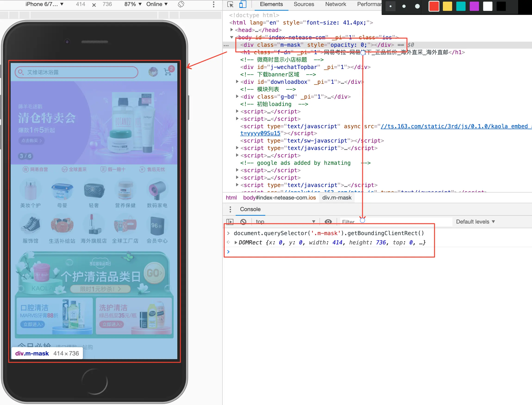Click the html breadcrumb
Image resolution: width=532 pixels, height=405 pixels.
(231, 198)
